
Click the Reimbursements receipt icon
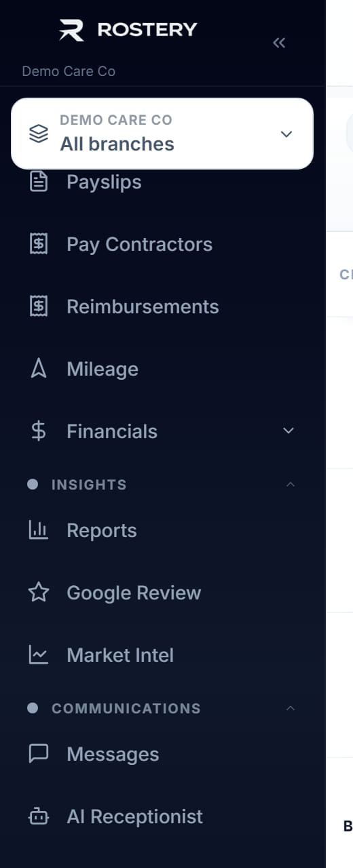(39, 307)
